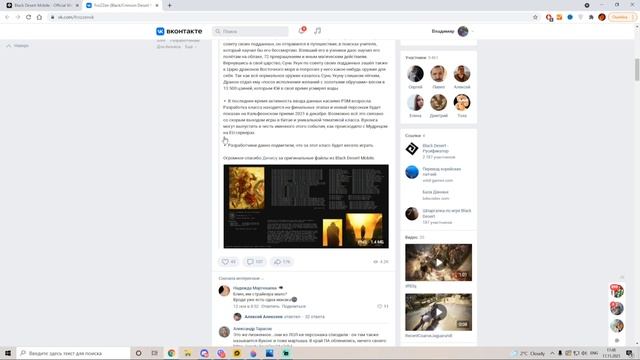Bookmark this page with the star icon
Viewport: 640px width, 360px height.
coord(535,17)
